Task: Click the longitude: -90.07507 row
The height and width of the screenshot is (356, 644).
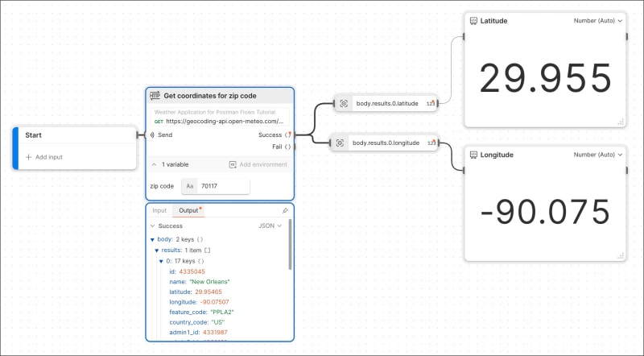Action: pos(199,302)
